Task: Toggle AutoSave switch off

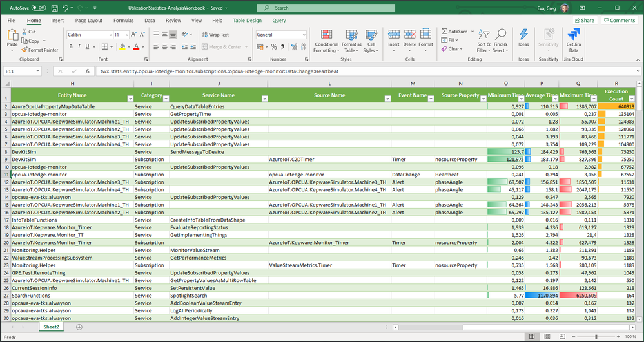Action: tap(39, 8)
